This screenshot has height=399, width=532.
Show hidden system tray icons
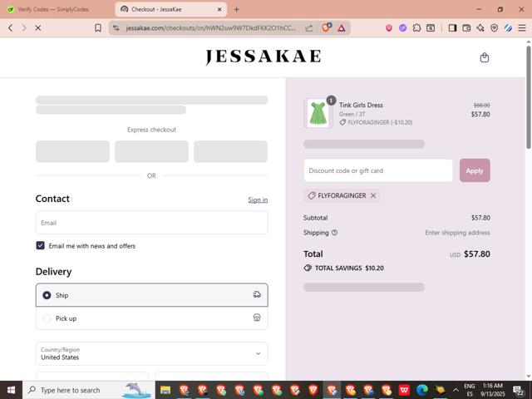[x=456, y=390]
